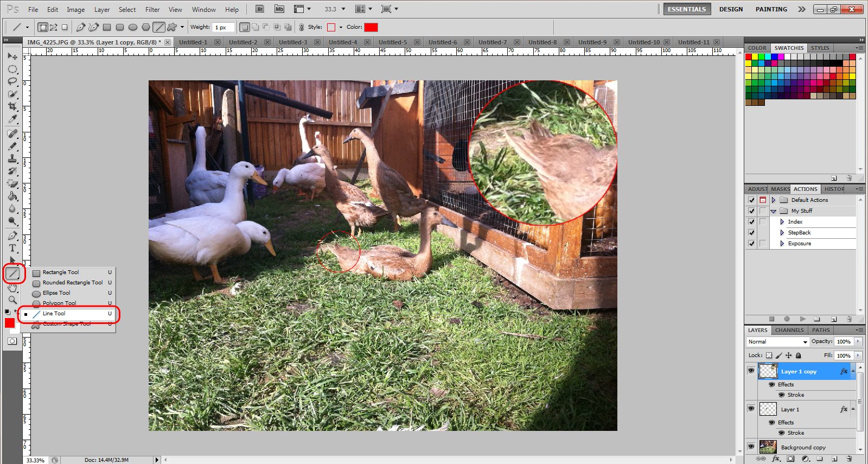Open the Filter menu

click(x=152, y=9)
